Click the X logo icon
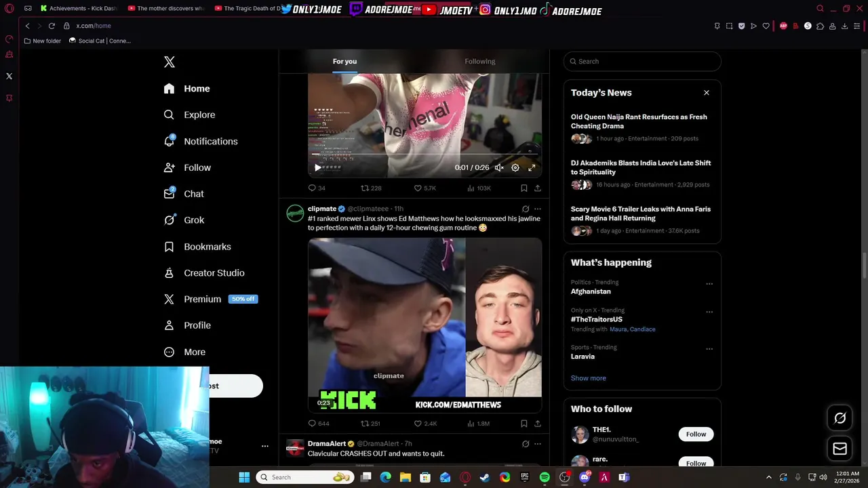The image size is (868, 488). pos(170,62)
